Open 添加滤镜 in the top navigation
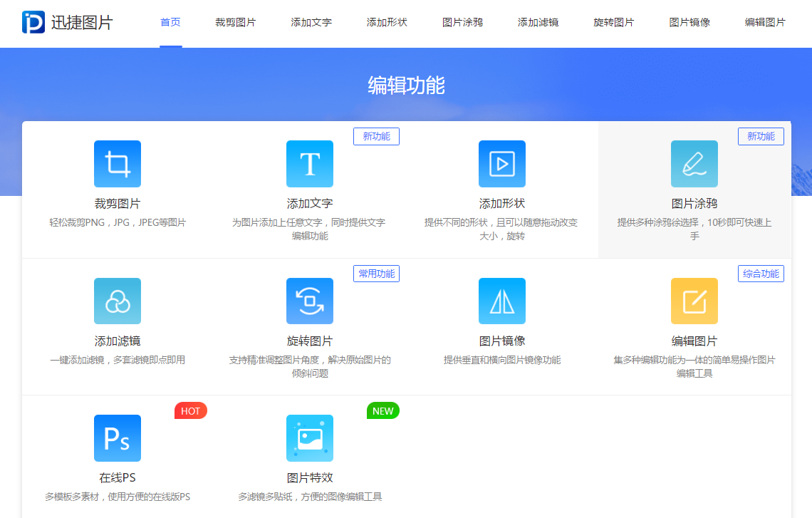 tap(538, 22)
